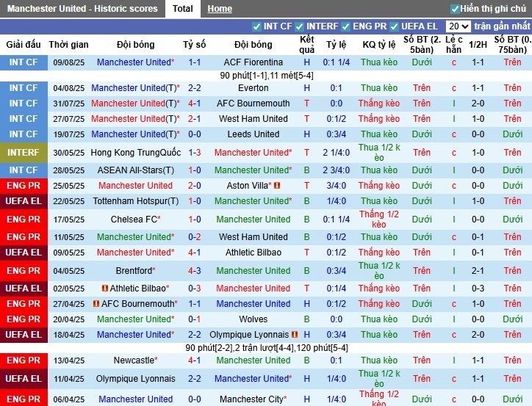This screenshot has height=406, width=532.
Task: Click the 4-3 score for Brentford match
Action: [x=195, y=271]
